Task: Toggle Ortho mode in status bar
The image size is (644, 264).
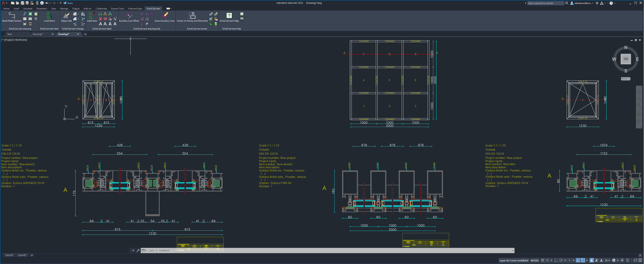Action: click(x=556, y=260)
